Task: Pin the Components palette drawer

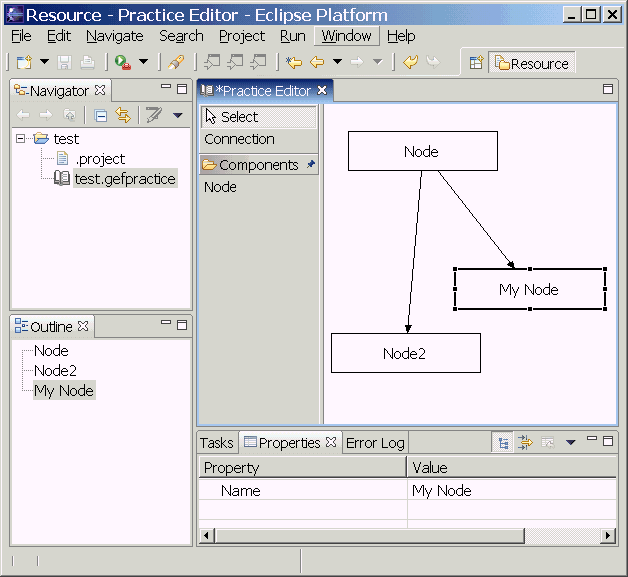Action: 310,164
